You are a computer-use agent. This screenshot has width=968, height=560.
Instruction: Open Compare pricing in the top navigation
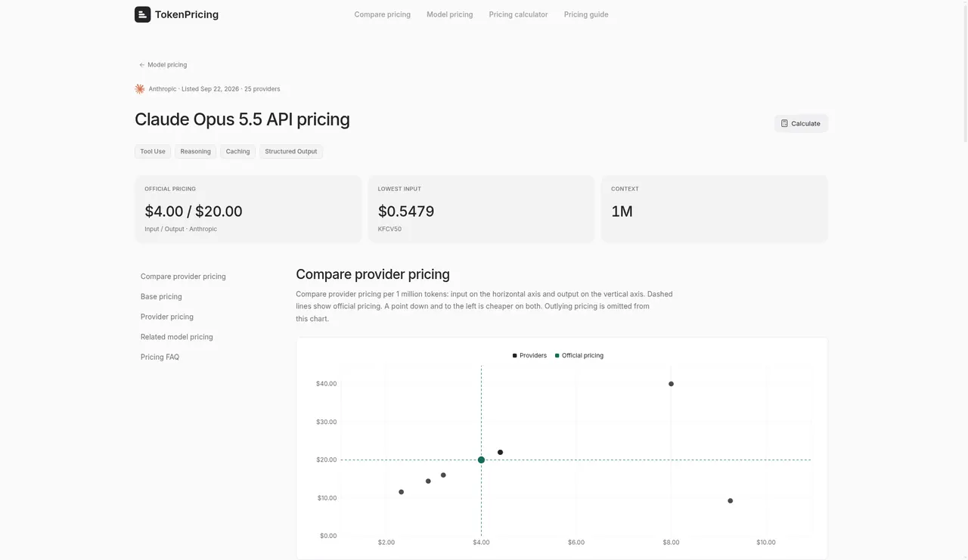(383, 14)
